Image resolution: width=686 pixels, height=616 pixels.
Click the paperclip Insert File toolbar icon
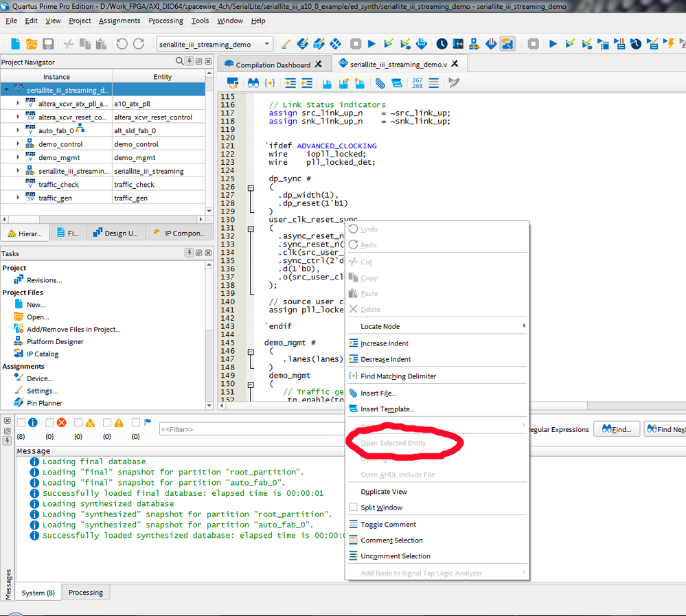tap(380, 83)
